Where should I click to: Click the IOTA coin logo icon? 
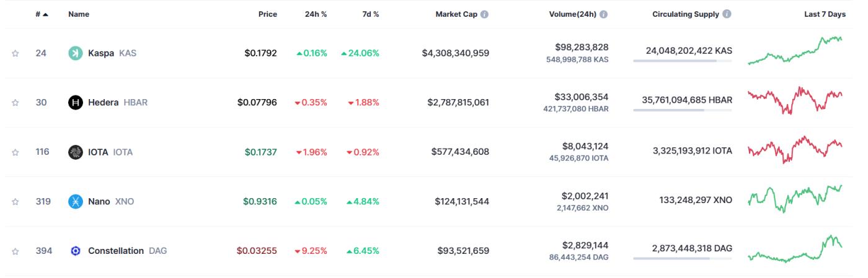pyautogui.click(x=76, y=152)
